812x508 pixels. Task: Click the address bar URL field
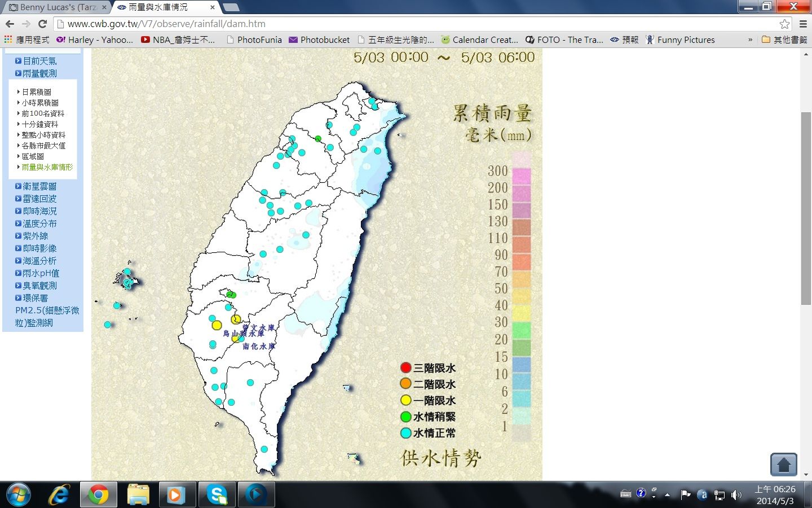coord(395,24)
